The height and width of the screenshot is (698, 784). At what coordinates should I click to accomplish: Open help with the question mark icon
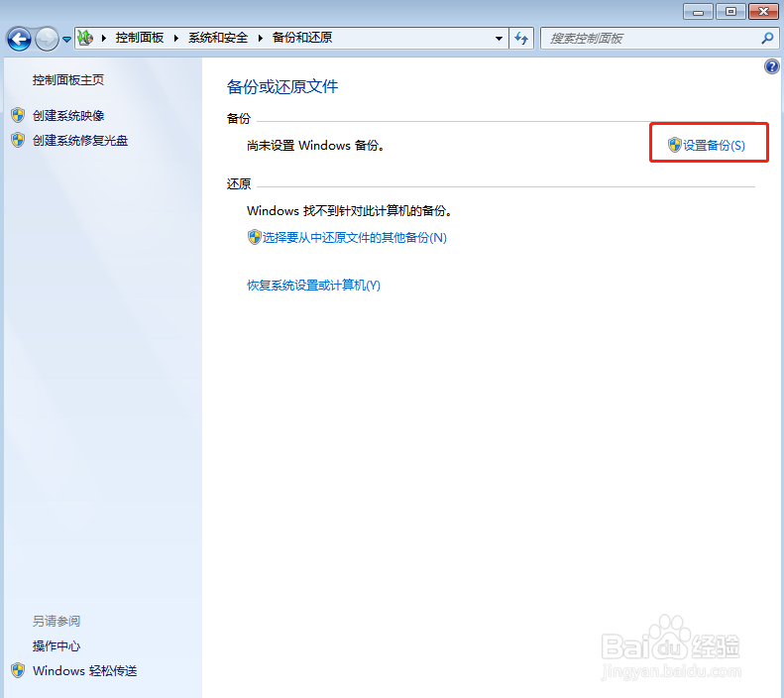coord(771,66)
